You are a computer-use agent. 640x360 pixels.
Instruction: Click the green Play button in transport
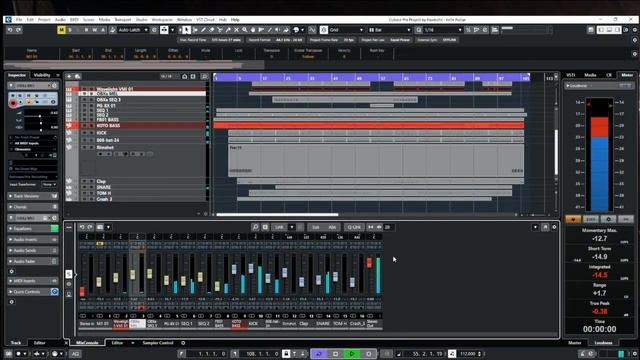(x=352, y=354)
